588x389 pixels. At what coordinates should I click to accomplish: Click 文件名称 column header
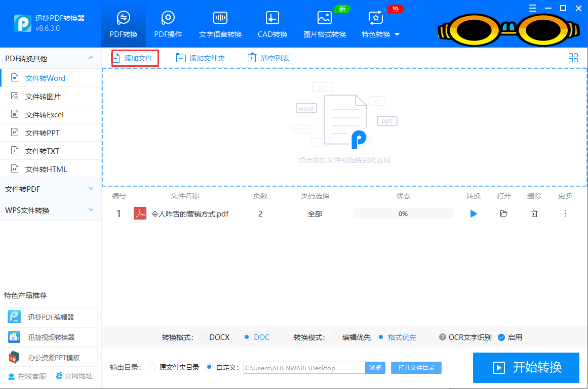click(185, 196)
